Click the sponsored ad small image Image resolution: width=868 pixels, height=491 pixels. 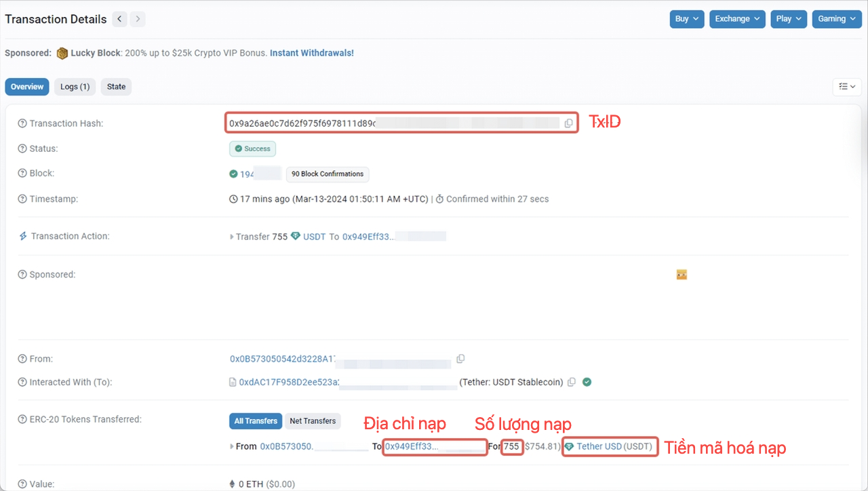[682, 275]
